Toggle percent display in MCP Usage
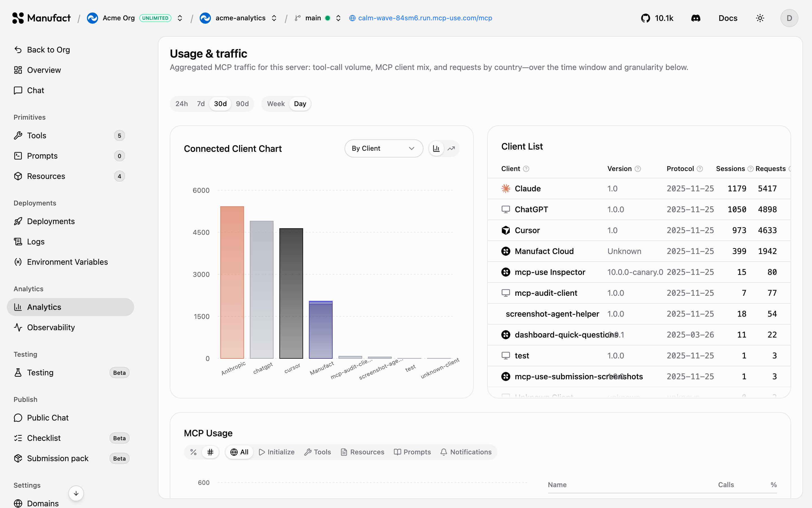This screenshot has height=508, width=812. [193, 452]
